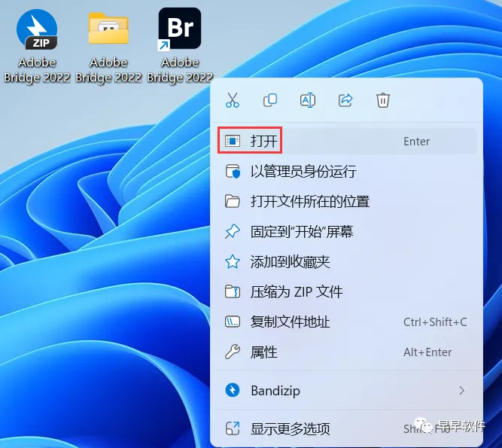Click the zipped folder icon beside 压缩为 ZIP 文件
This screenshot has height=448, width=502.
click(x=233, y=291)
